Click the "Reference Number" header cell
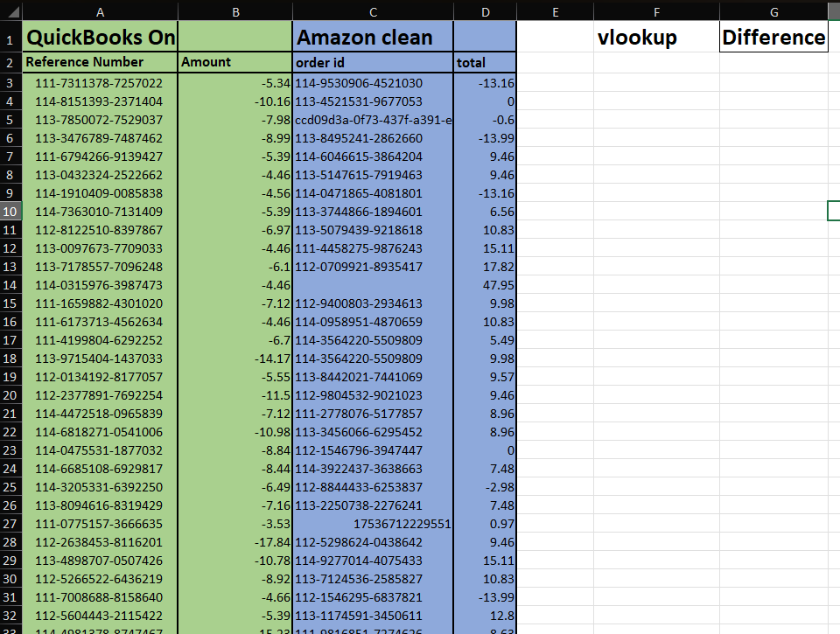 click(x=100, y=62)
